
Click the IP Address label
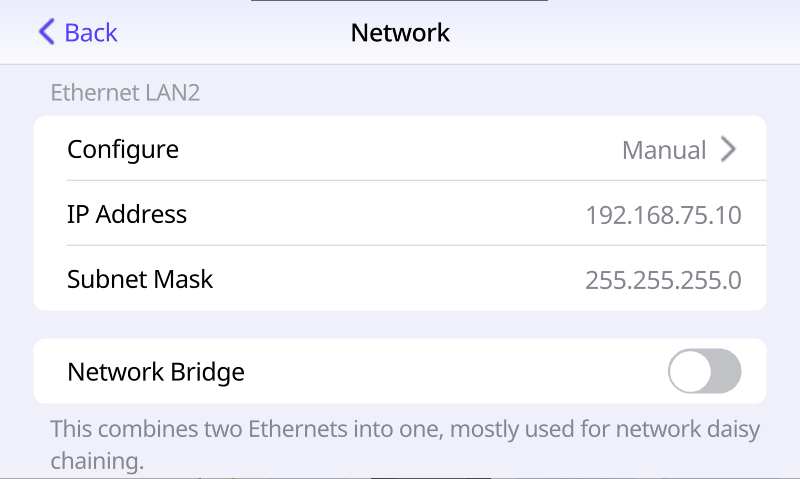(x=127, y=214)
